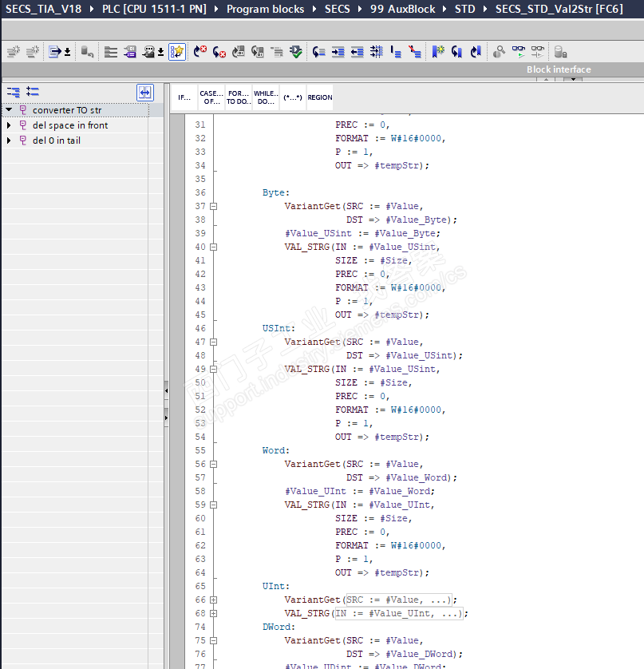
Task: Click the green checkmark toolbar icon
Action: pyautogui.click(x=296, y=52)
